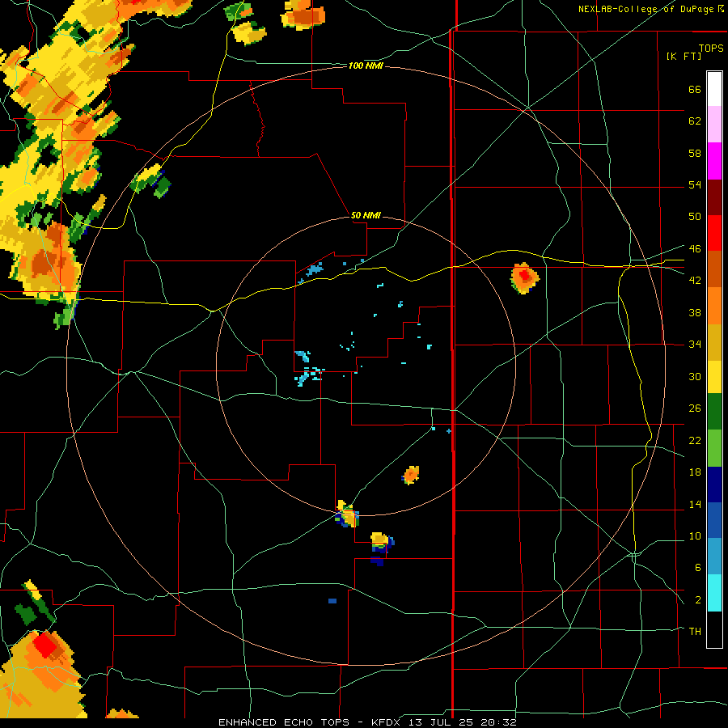
Task: Click legend value 2
Action: point(697,599)
